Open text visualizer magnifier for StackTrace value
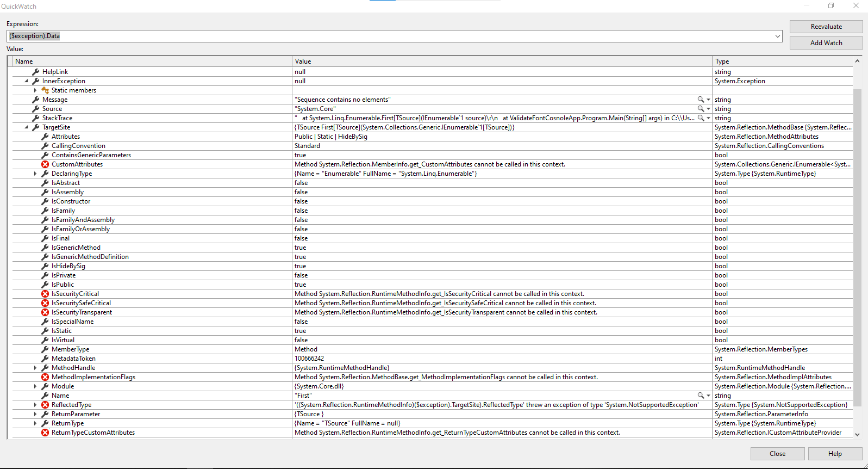The height and width of the screenshot is (469, 868). click(x=701, y=118)
